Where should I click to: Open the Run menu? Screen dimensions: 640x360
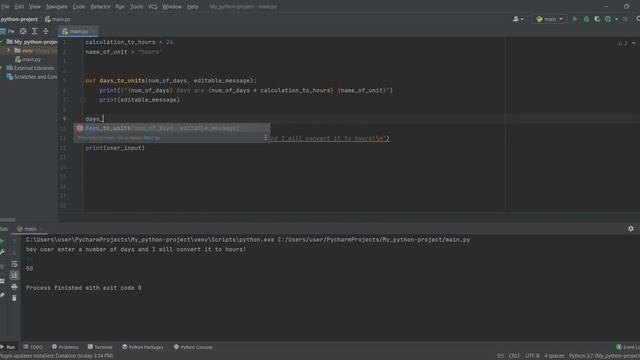(x=120, y=7)
